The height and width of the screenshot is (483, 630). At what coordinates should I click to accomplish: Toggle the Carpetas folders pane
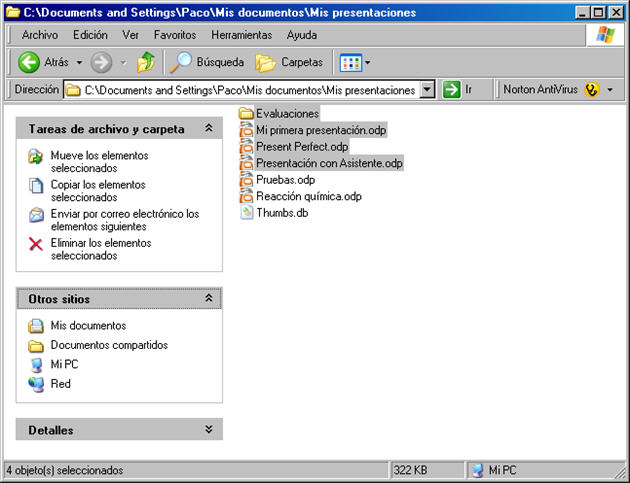point(290,62)
